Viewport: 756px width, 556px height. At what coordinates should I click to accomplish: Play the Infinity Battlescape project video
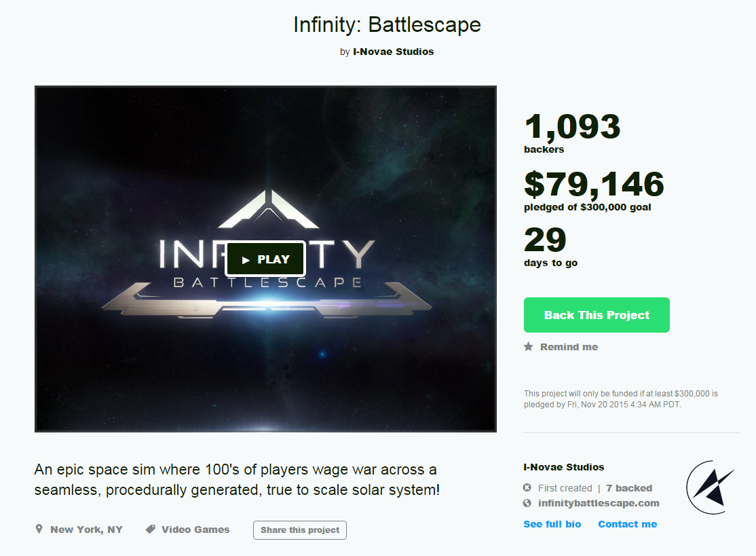(x=265, y=259)
